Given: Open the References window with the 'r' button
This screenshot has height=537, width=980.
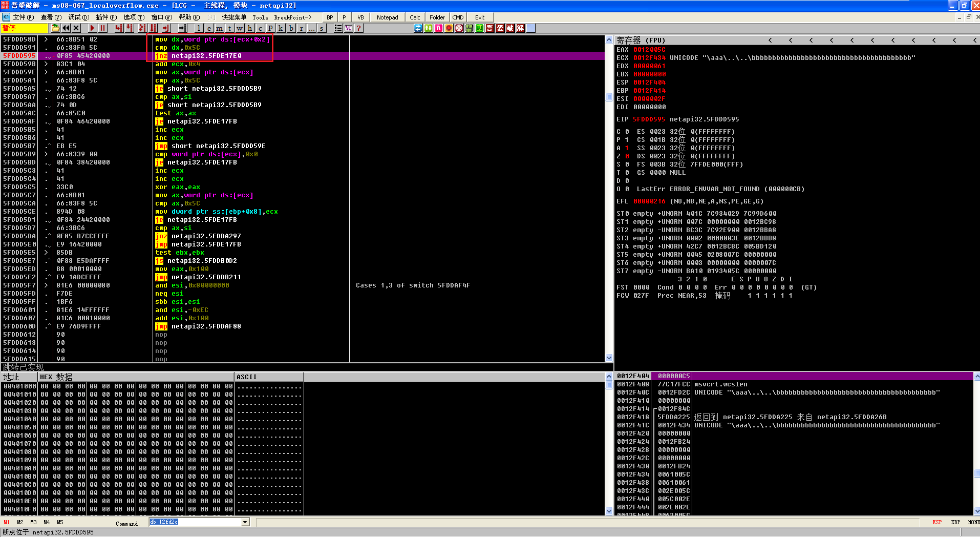Looking at the screenshot, I should tap(301, 28).
